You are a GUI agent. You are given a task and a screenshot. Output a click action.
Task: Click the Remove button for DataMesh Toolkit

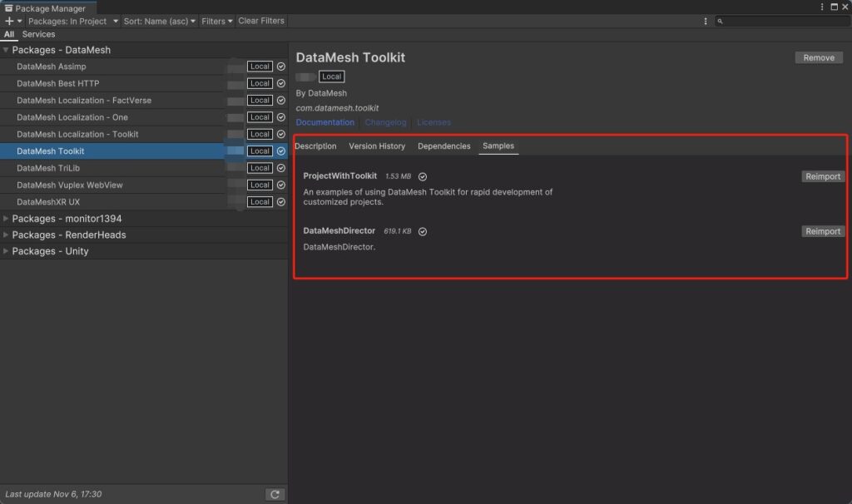(x=818, y=57)
